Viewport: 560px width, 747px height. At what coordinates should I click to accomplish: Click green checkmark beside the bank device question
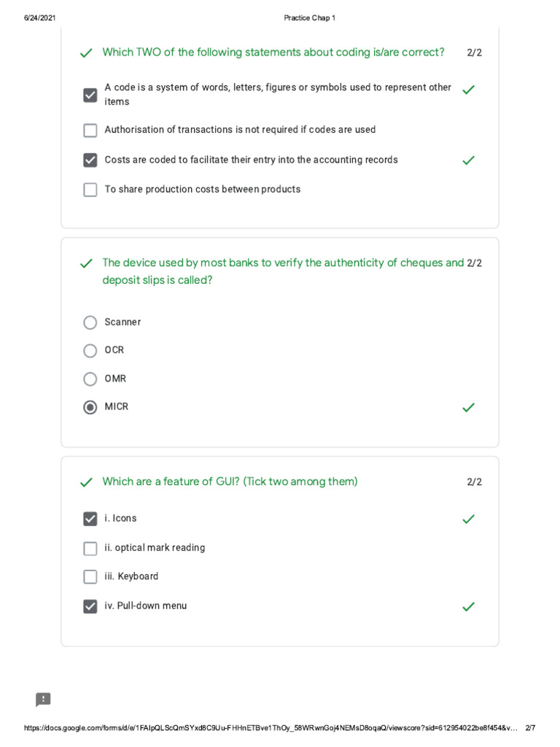[86, 264]
